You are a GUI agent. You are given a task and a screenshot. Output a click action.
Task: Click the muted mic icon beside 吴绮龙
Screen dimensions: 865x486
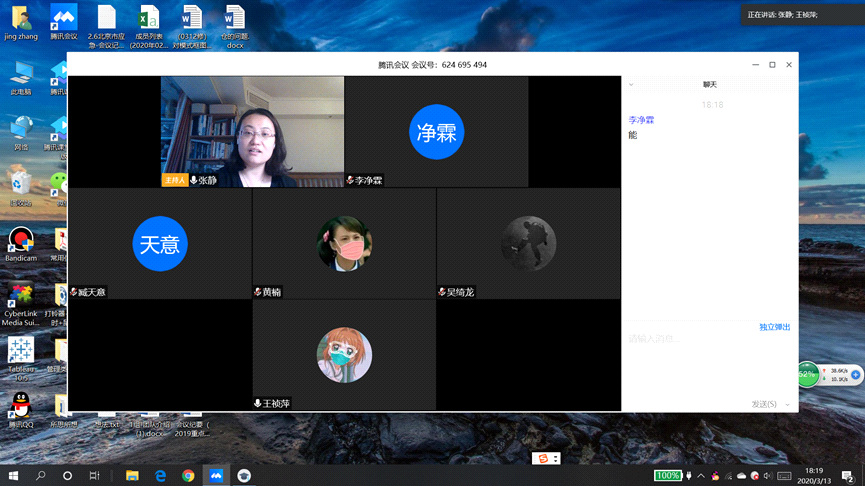click(x=442, y=292)
